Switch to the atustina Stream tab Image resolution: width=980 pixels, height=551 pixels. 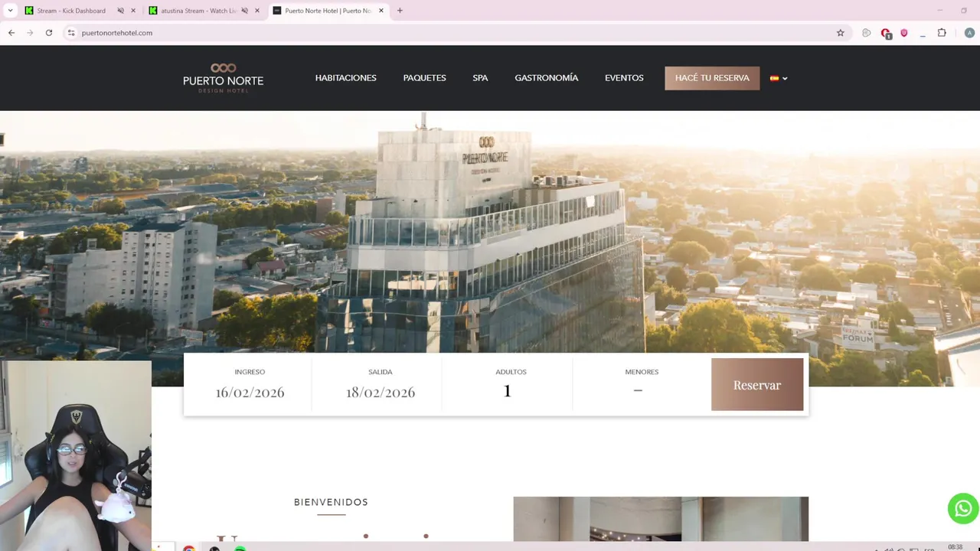coord(205,11)
